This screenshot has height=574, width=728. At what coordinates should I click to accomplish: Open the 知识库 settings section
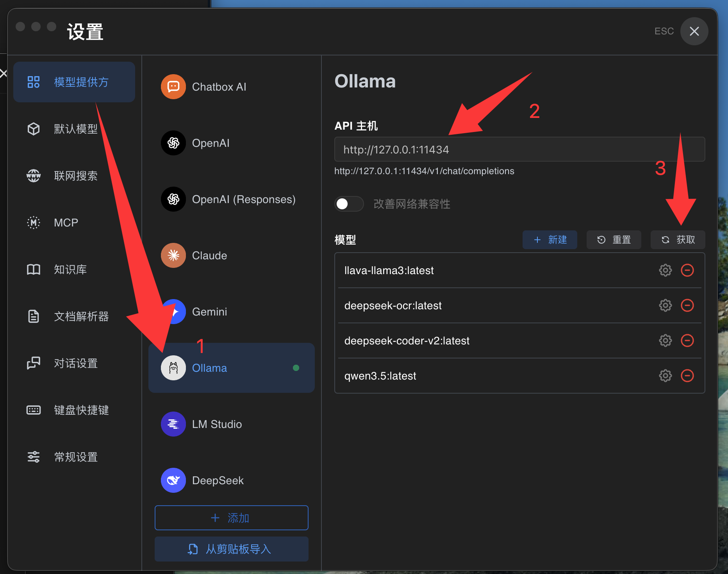click(74, 269)
